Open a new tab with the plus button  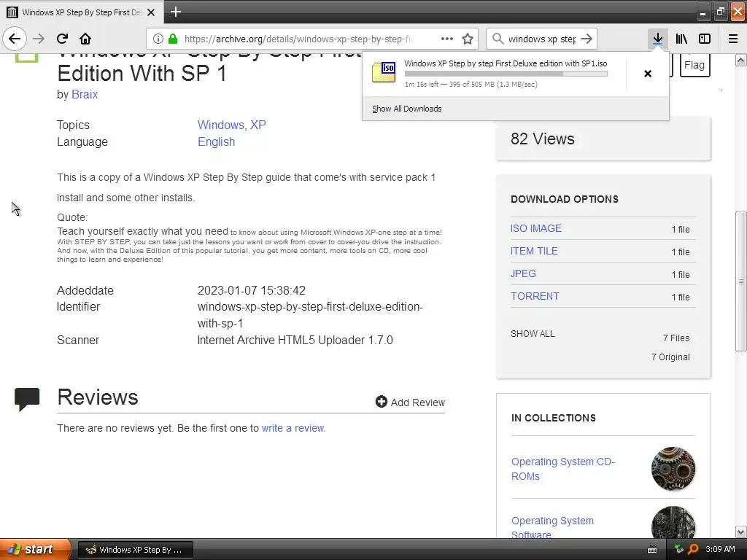(x=175, y=12)
